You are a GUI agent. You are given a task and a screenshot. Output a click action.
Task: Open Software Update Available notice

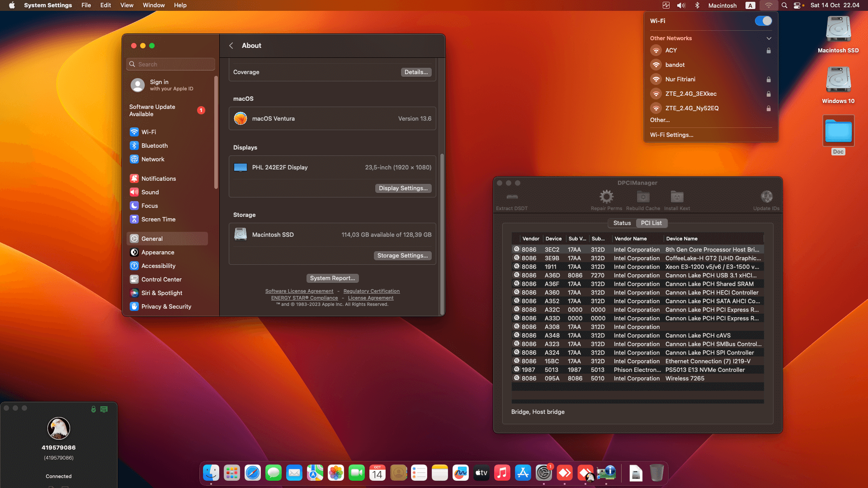click(167, 110)
